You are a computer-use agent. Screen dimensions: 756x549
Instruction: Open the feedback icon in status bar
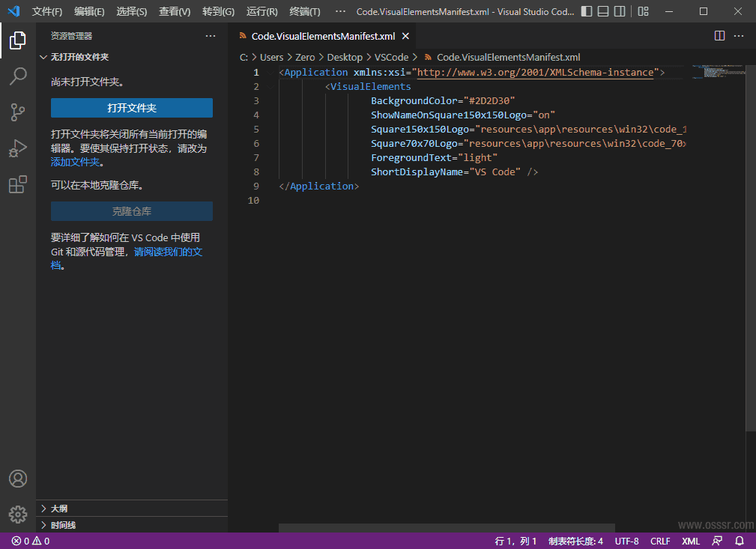[717, 541]
